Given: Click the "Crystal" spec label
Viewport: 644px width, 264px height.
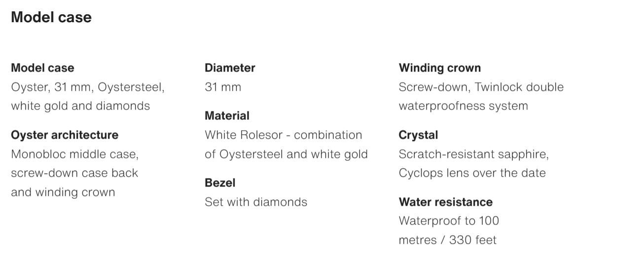Looking at the screenshot, I should click(418, 135).
